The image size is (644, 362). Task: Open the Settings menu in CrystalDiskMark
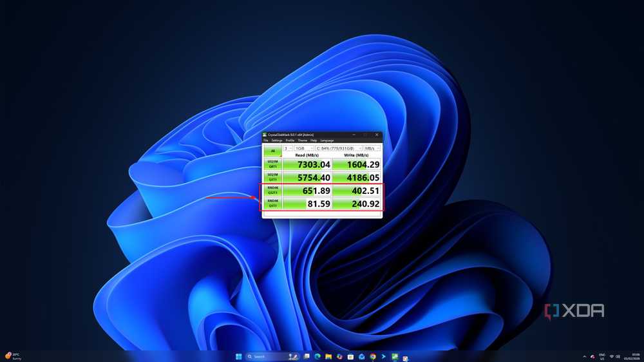click(277, 140)
